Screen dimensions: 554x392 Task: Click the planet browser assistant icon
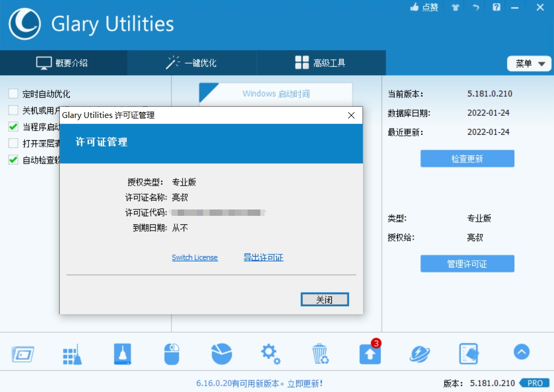[x=420, y=354]
